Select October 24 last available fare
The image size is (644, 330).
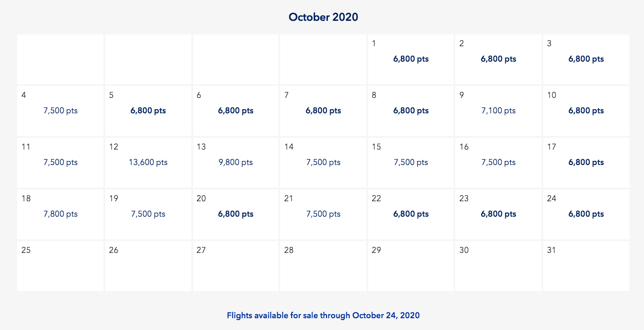pos(586,214)
